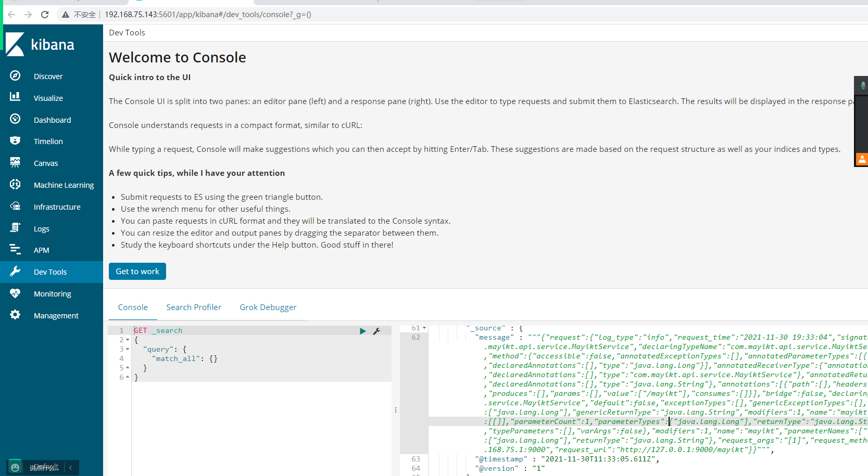868x476 pixels.
Task: Click response gutter line number 62
Action: (416, 337)
